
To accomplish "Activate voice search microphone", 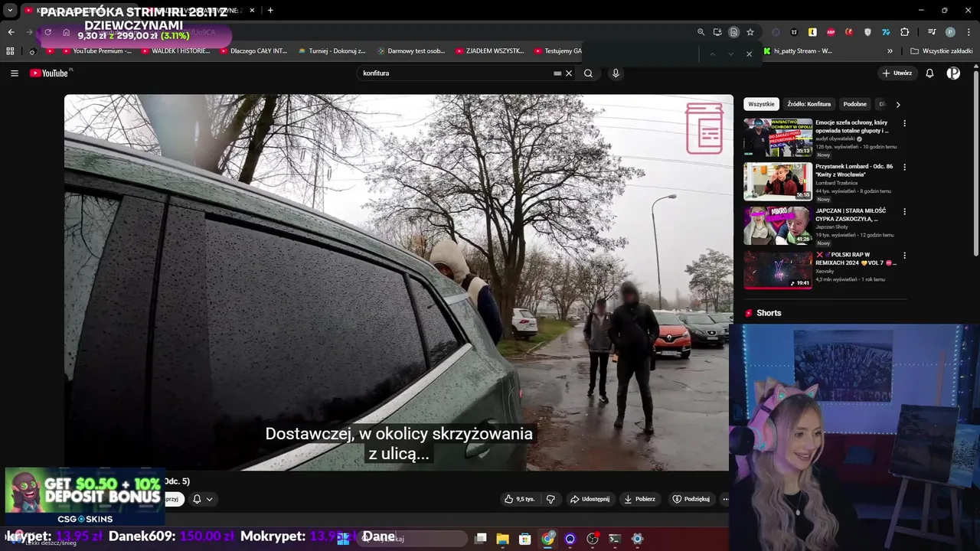I will [616, 73].
